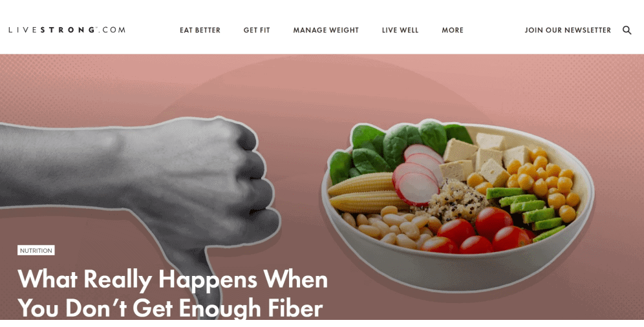Open the Eat Better menu
This screenshot has height=327, width=644.
coord(200,30)
